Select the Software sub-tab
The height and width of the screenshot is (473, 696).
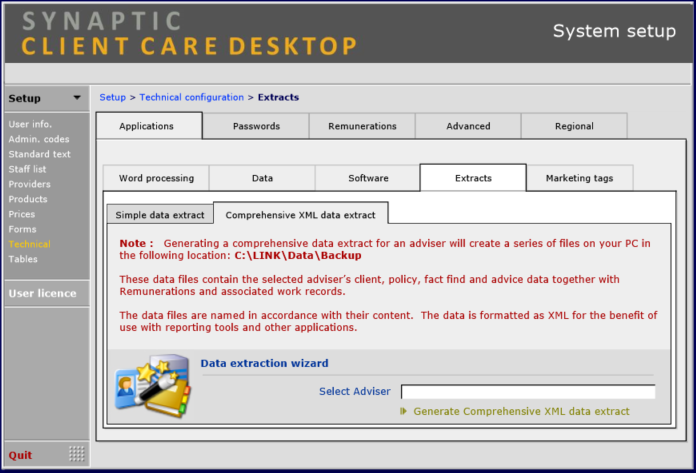tap(368, 178)
